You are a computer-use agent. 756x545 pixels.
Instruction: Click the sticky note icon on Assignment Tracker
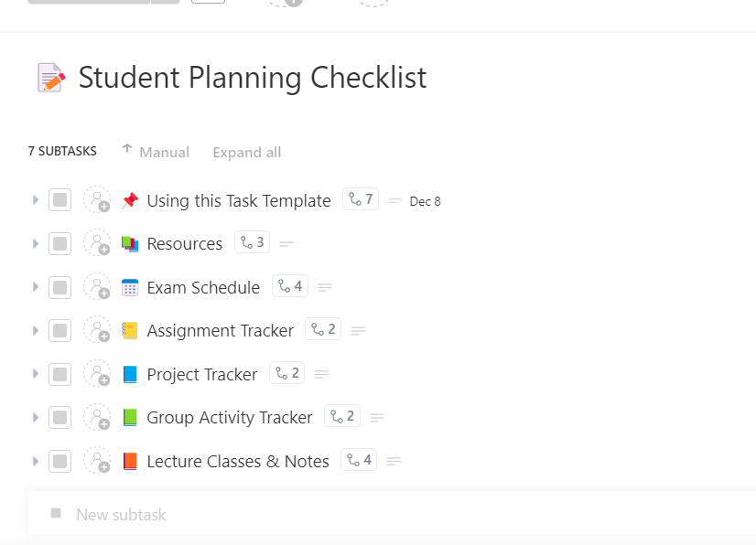(x=129, y=330)
